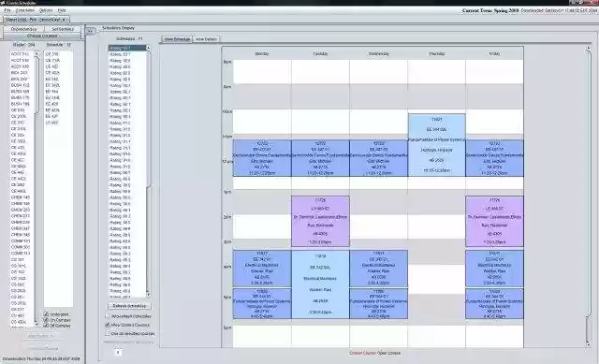Open the Options menu
The width and height of the screenshot is (599, 364).
46,10
